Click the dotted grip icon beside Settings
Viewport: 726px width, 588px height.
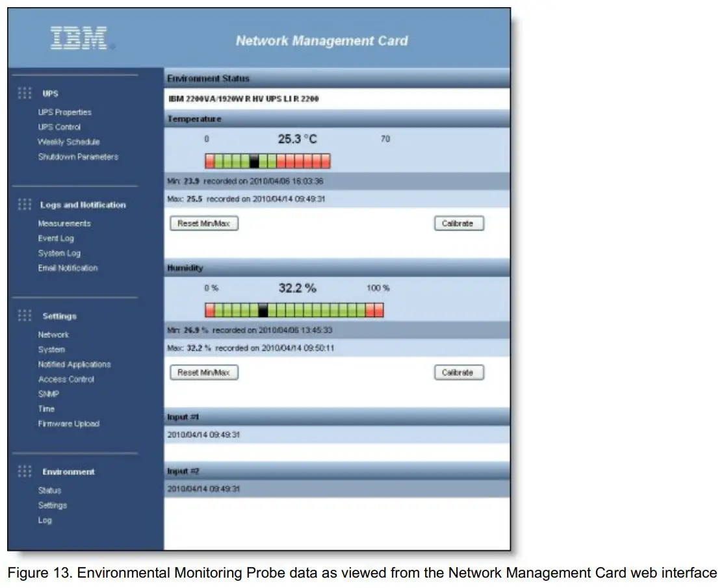pyautogui.click(x=25, y=315)
